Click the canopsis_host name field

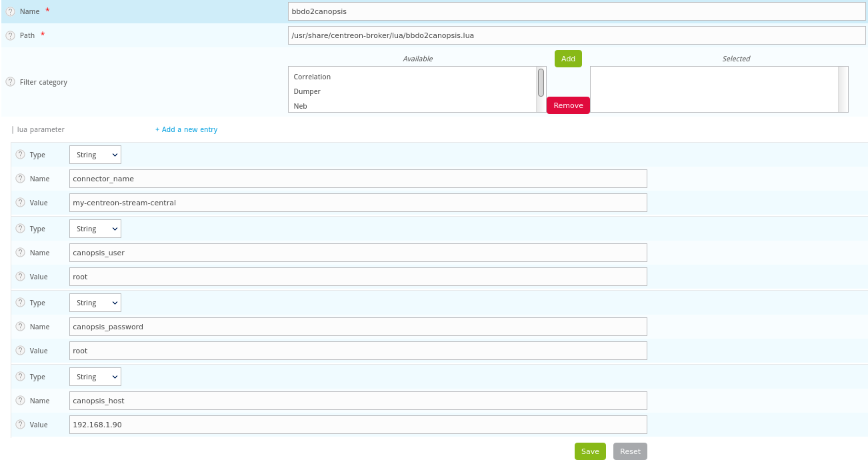pos(358,401)
